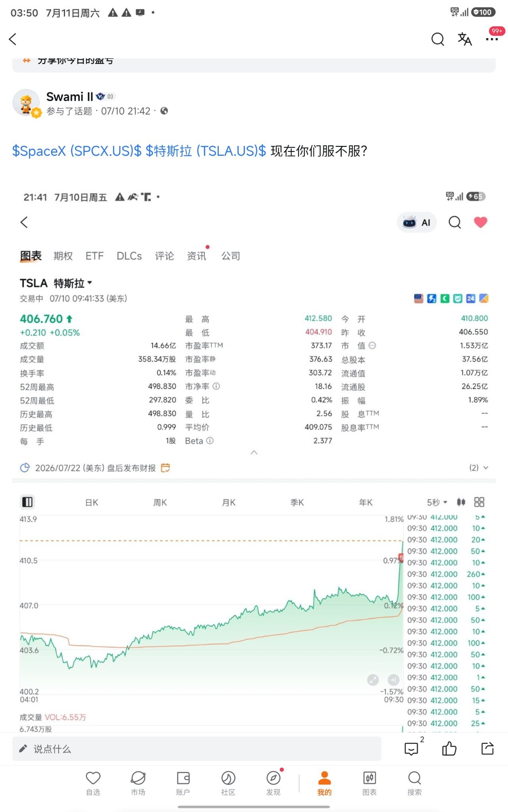The width and height of the screenshot is (508, 812).
Task: Open 社区 in bottom navigation
Action: tap(228, 783)
